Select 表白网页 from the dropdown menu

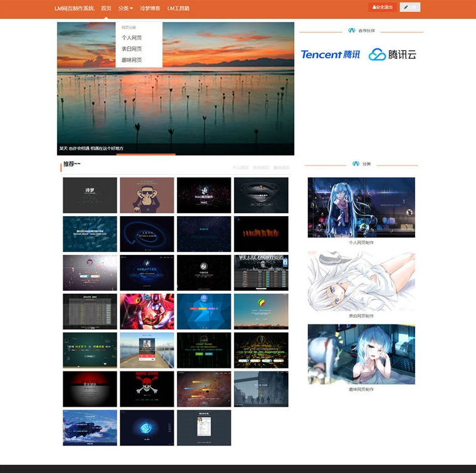tap(132, 49)
